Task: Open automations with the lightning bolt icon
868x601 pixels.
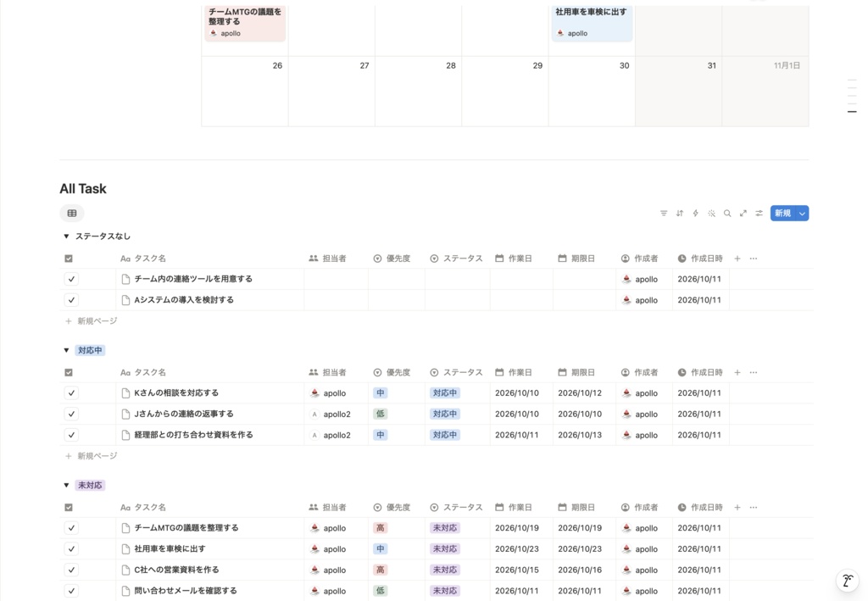Action: click(696, 213)
